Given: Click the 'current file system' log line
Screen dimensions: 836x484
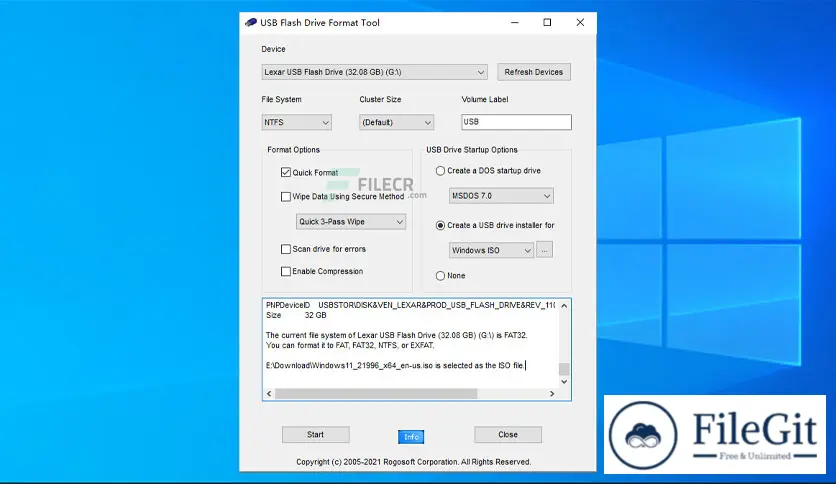Looking at the screenshot, I should click(396, 335).
